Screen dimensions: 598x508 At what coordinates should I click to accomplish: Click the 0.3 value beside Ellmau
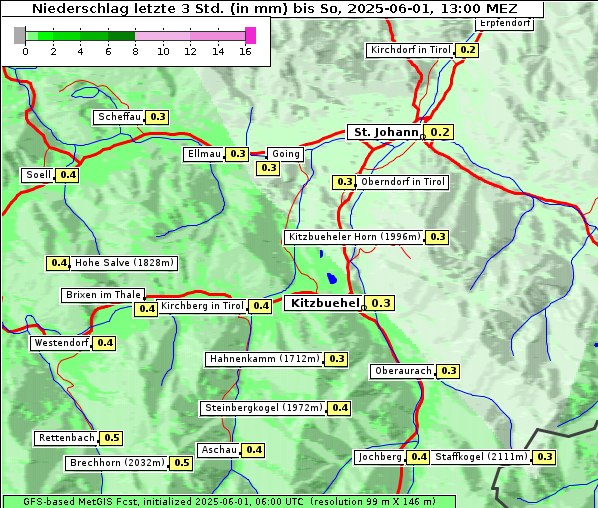(237, 154)
